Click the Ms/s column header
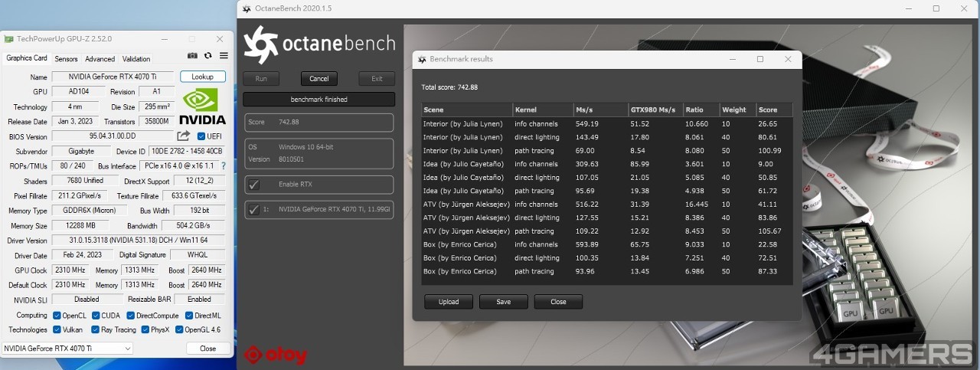Viewport: 980px width, 370px height. (x=600, y=110)
